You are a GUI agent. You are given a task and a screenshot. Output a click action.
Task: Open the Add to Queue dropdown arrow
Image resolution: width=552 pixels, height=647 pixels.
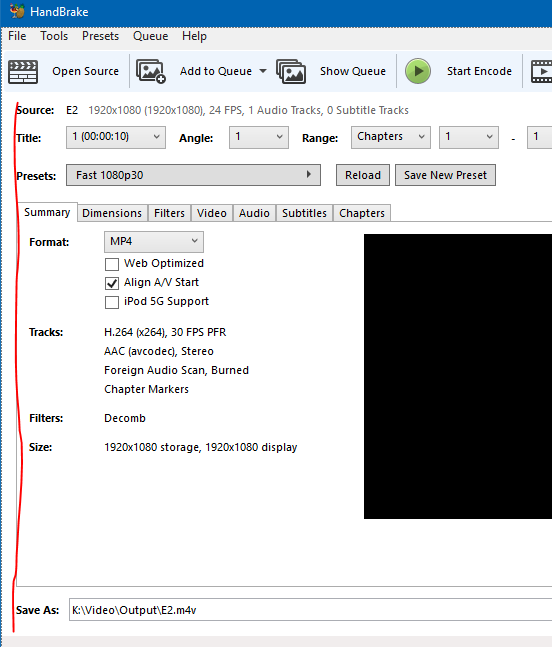coord(263,71)
